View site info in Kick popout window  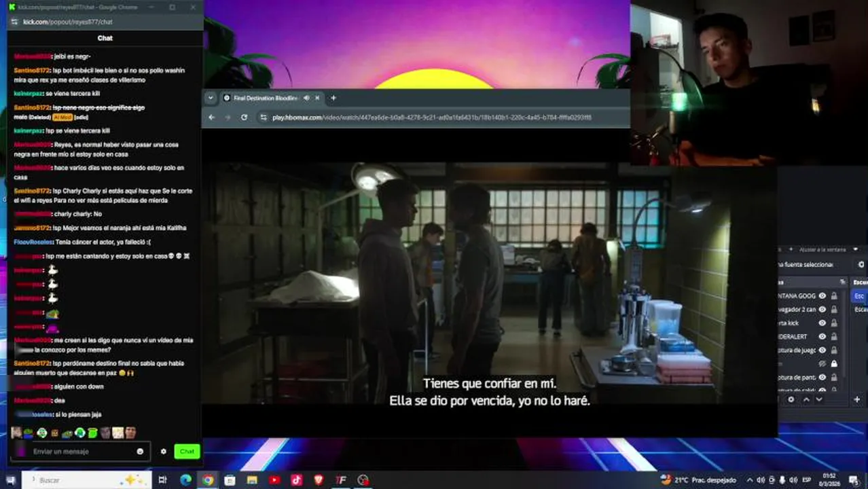pos(14,22)
